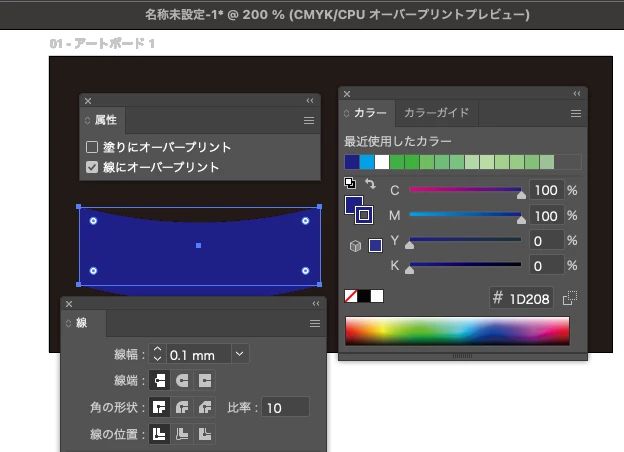Click the 最近使用したカラー heading

pos(398,141)
